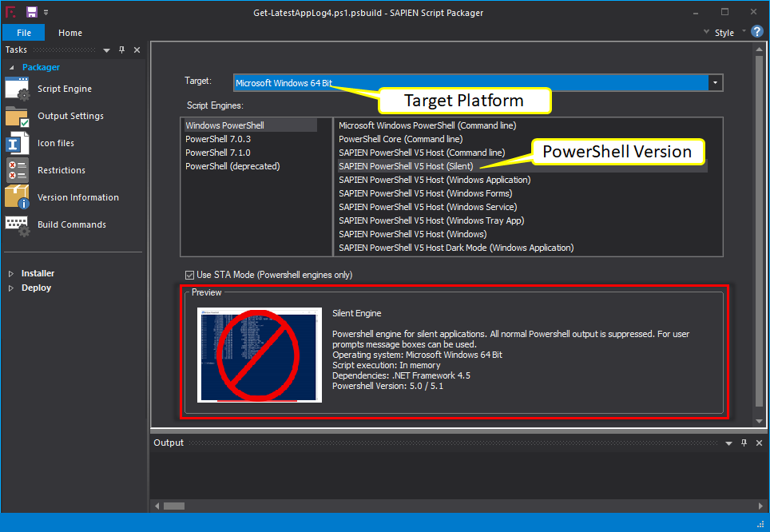Open the Script Engine settings icon
This screenshot has width=770, height=532.
click(x=18, y=89)
